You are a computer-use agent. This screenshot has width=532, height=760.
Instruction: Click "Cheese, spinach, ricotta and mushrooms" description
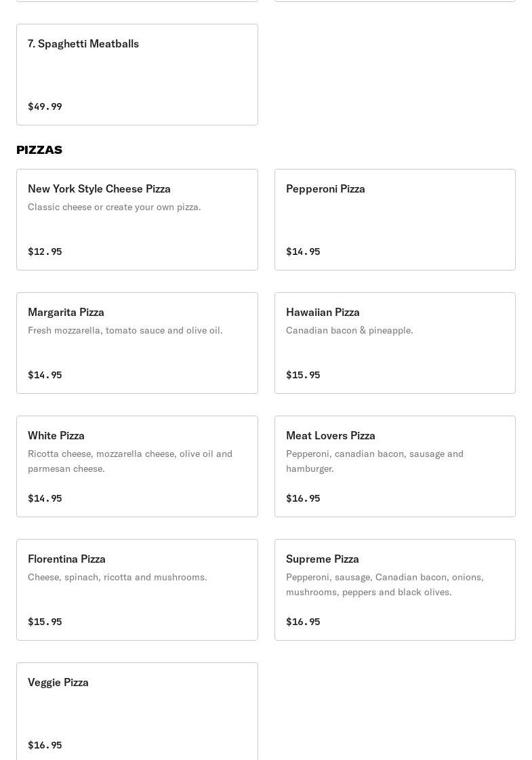click(117, 577)
